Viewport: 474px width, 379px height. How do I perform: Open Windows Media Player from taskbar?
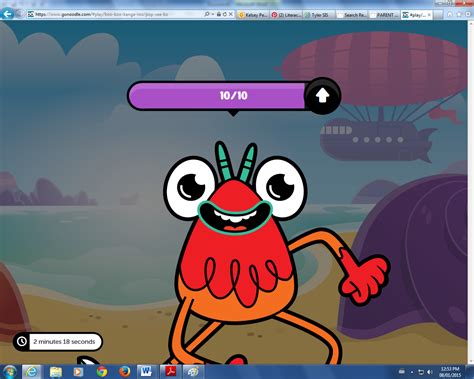78,371
